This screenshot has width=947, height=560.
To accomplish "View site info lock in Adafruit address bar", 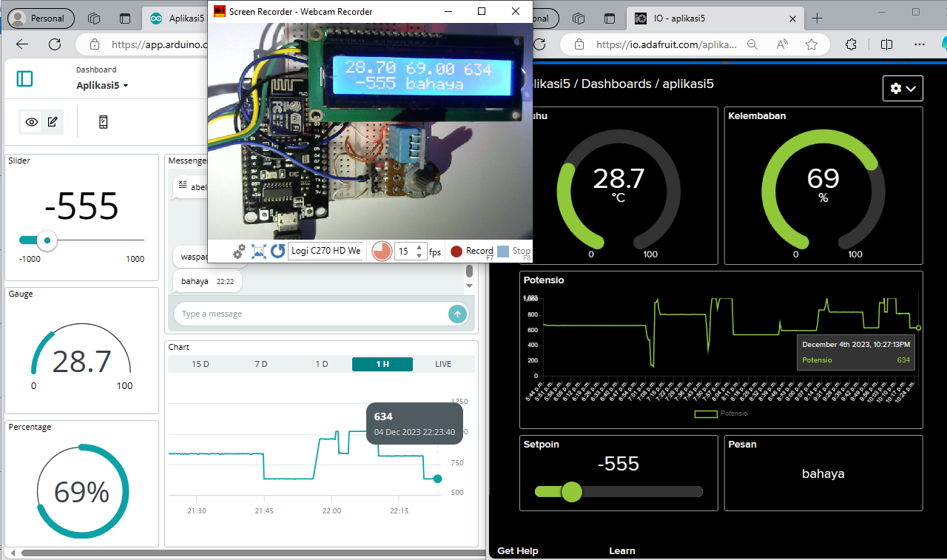I will [x=579, y=44].
